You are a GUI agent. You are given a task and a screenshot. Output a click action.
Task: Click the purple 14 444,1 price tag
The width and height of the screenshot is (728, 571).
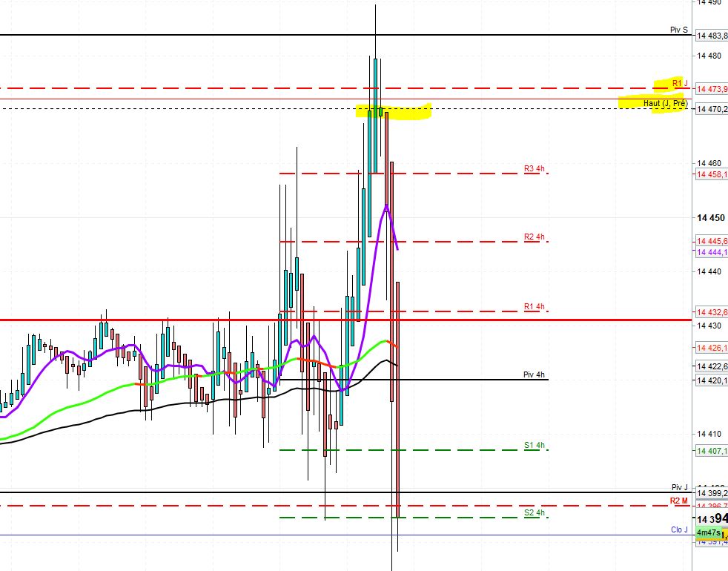click(711, 252)
